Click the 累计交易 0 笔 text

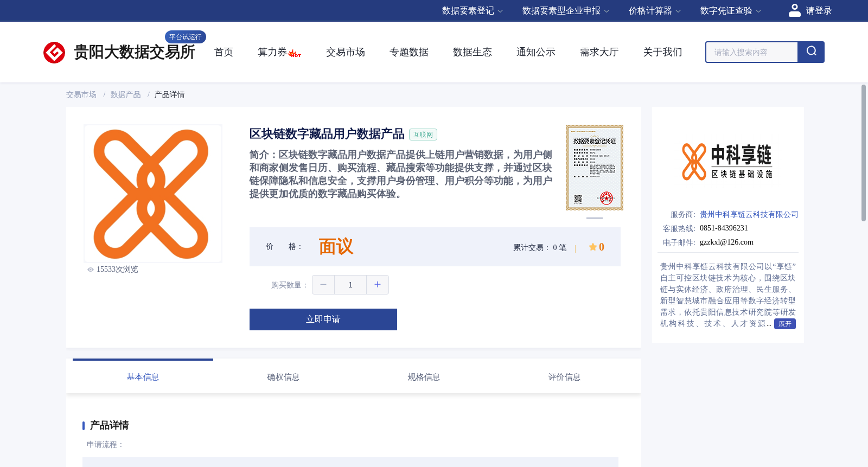[x=540, y=248]
